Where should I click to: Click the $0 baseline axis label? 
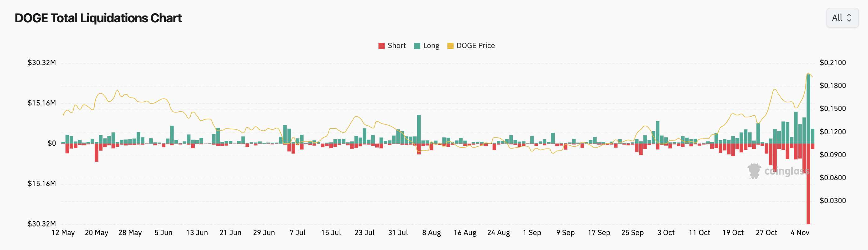click(52, 144)
